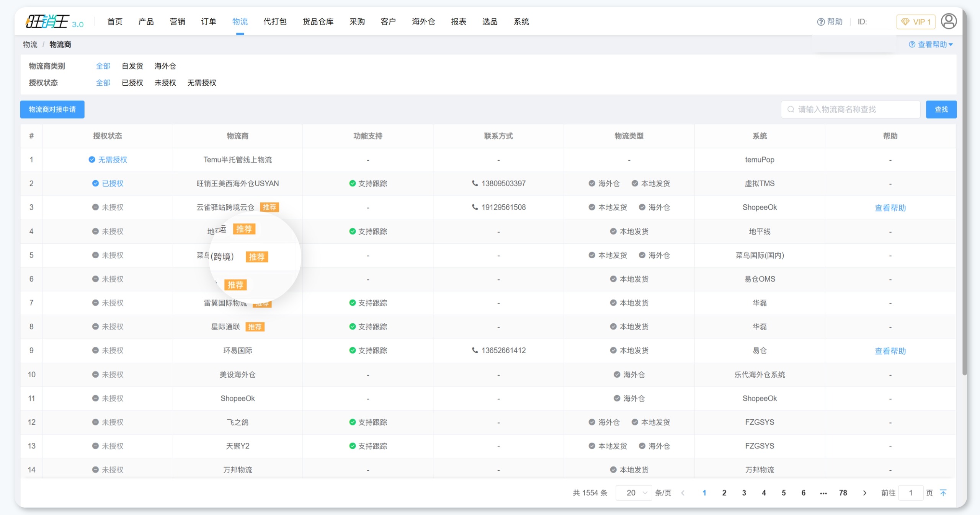Filter 授权状态 by 无需授权
980x515 pixels.
click(202, 83)
